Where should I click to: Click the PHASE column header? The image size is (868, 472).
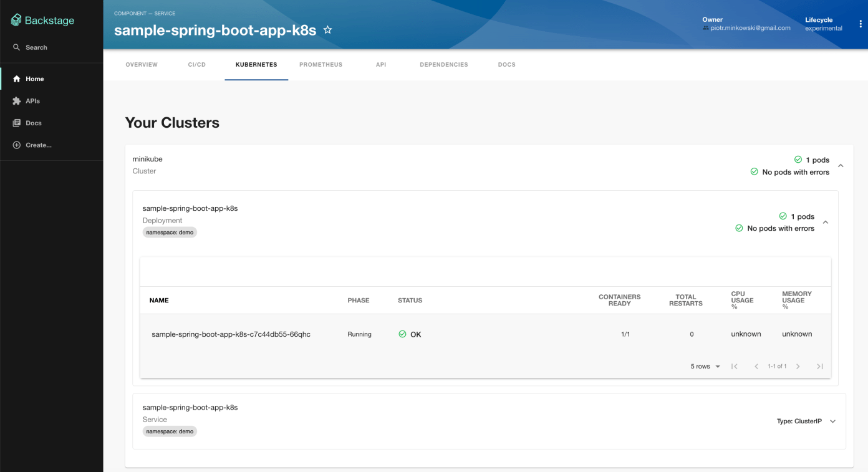point(359,301)
